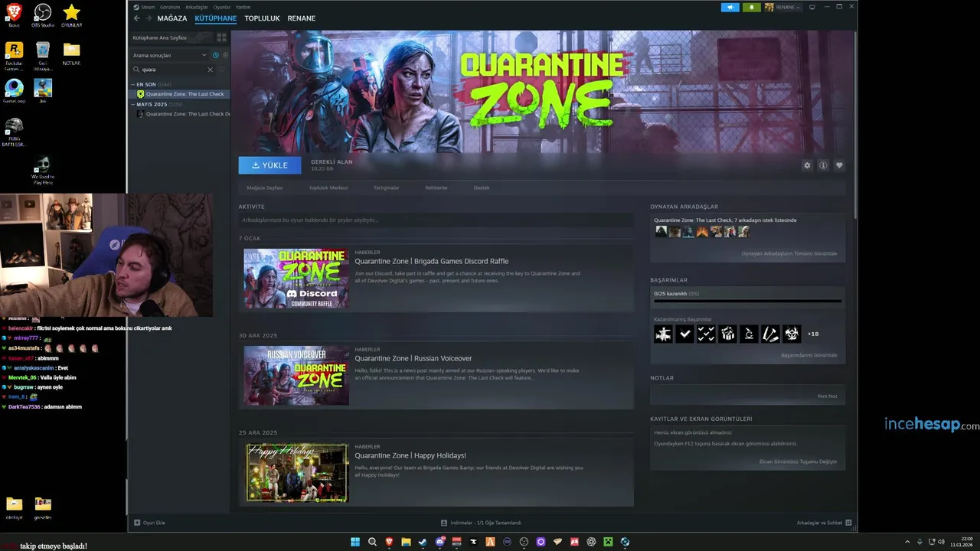Open the Russian Voiceover news thumbnail
980x551 pixels.
tap(296, 376)
